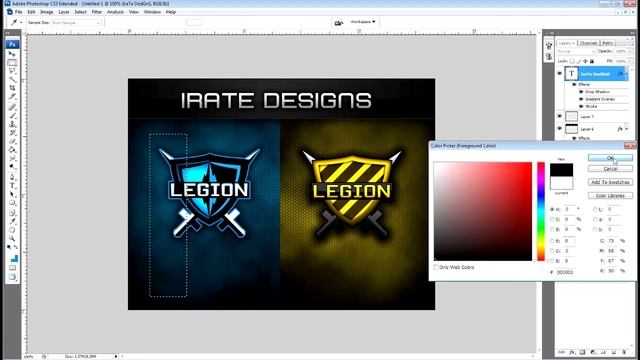Open the Image menu
The image size is (640, 360).
(47, 12)
